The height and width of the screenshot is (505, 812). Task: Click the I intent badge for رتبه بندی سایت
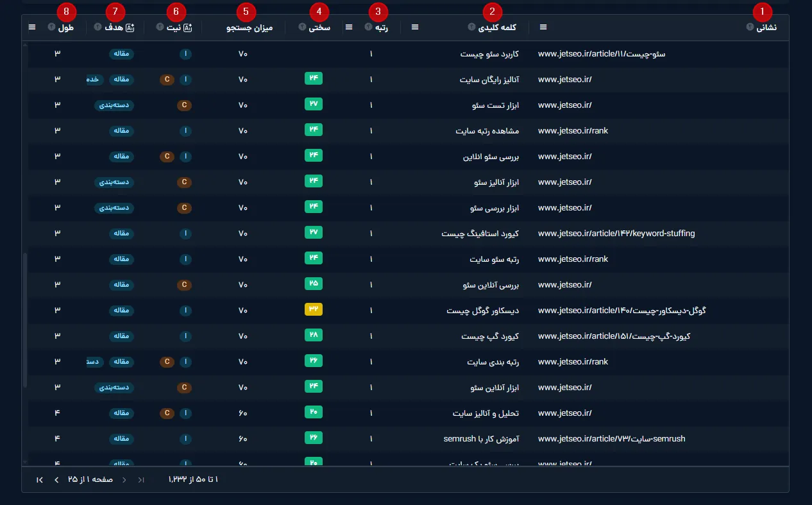point(185,362)
